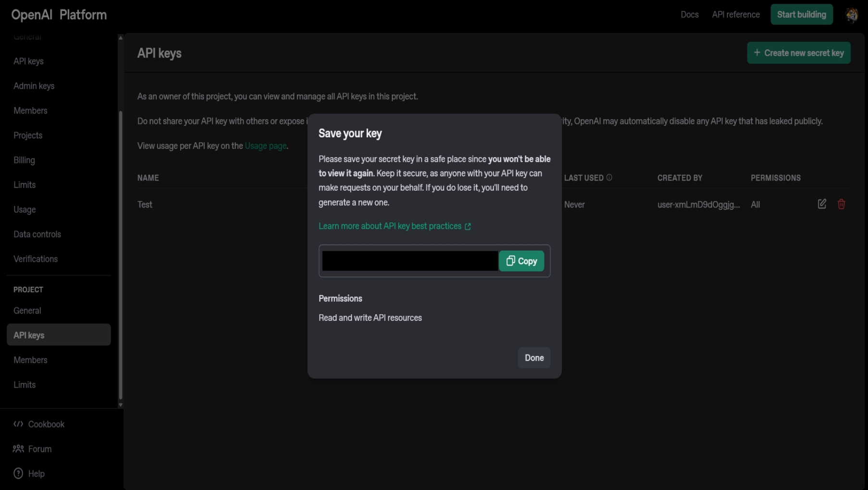This screenshot has width=868, height=490.
Task: Open the user profile avatar
Action: pos(852,15)
